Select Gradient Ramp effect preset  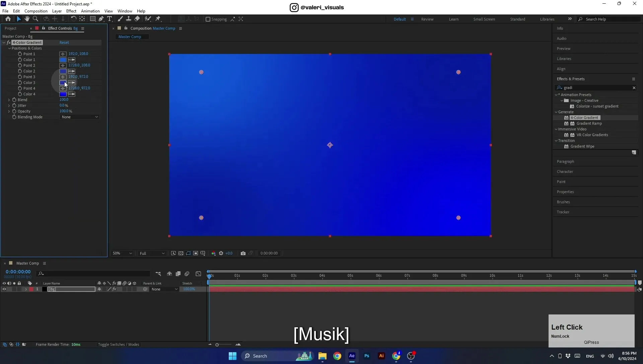click(589, 123)
